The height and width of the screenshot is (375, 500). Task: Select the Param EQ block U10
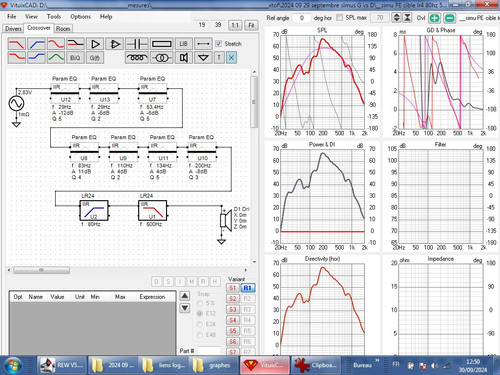[202, 152]
